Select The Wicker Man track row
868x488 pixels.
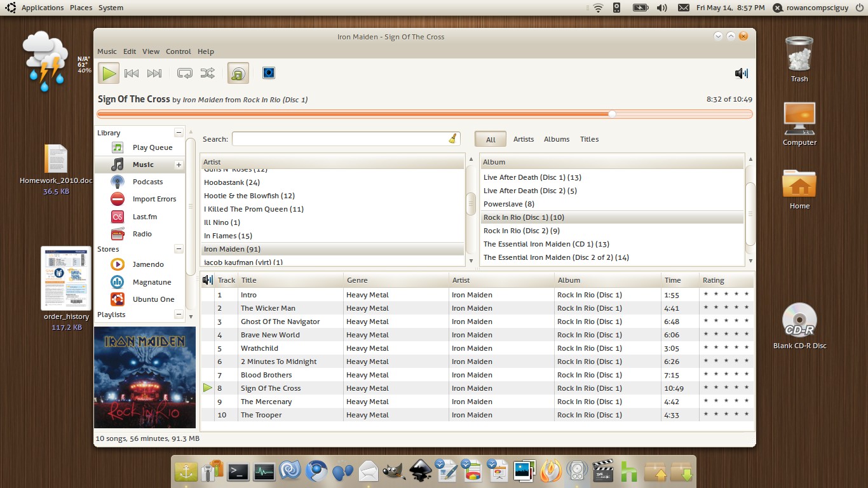477,308
